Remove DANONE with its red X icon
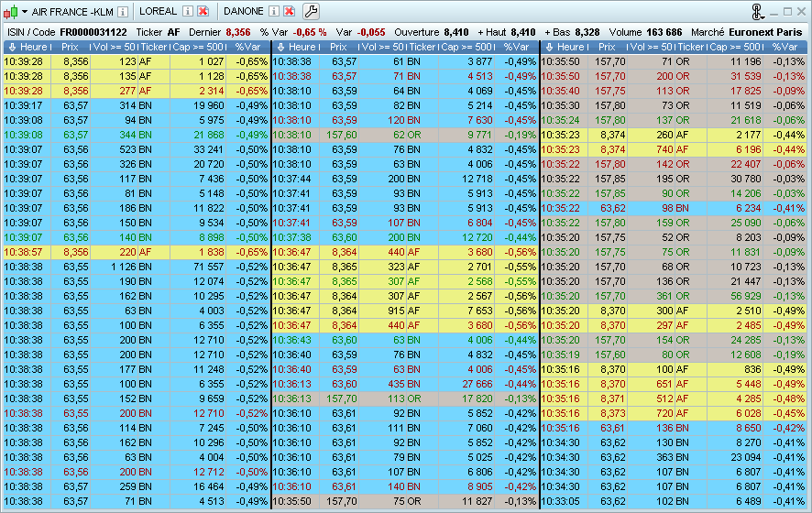Viewport: 812px width, 513px height. [290, 11]
